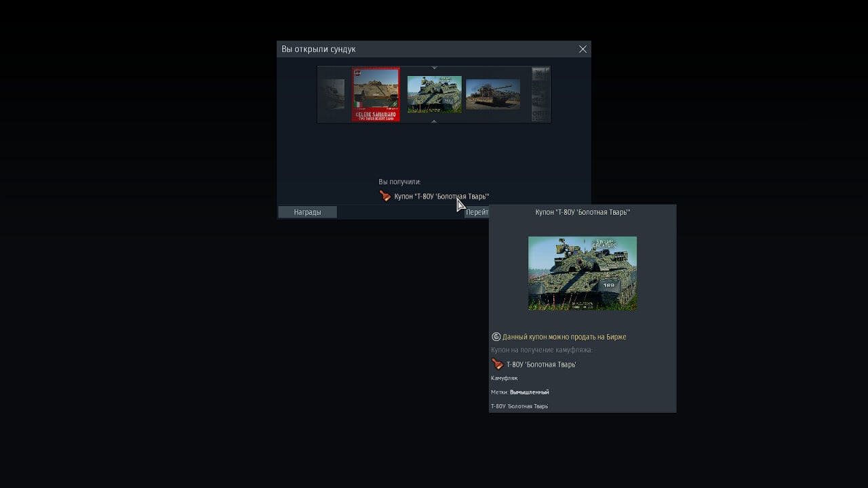This screenshot has height=488, width=868.
Task: Click the Вы получили label
Action: point(399,182)
